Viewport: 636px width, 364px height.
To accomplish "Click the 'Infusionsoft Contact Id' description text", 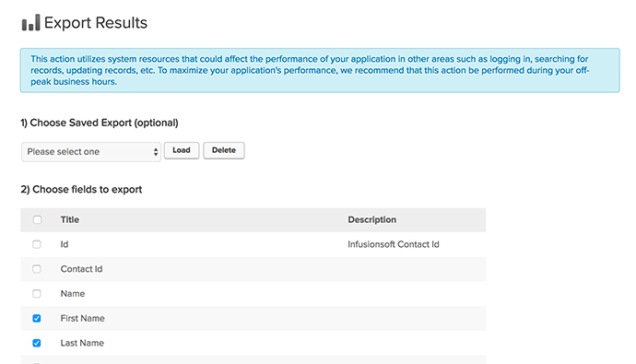I will (x=393, y=244).
